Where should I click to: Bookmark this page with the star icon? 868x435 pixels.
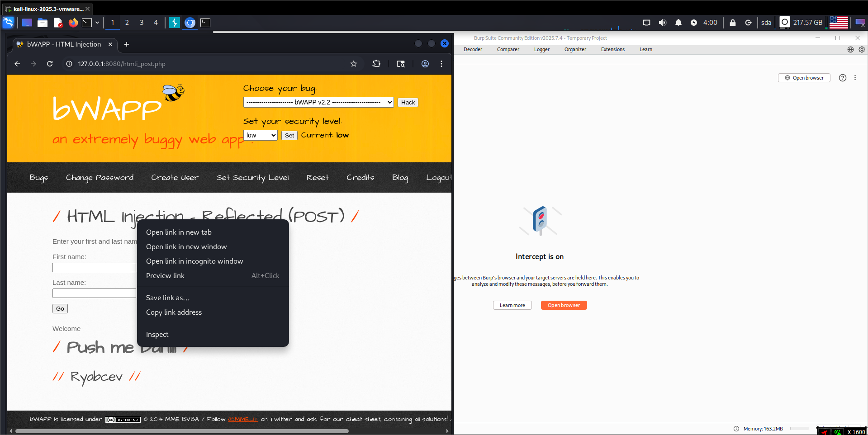click(354, 64)
